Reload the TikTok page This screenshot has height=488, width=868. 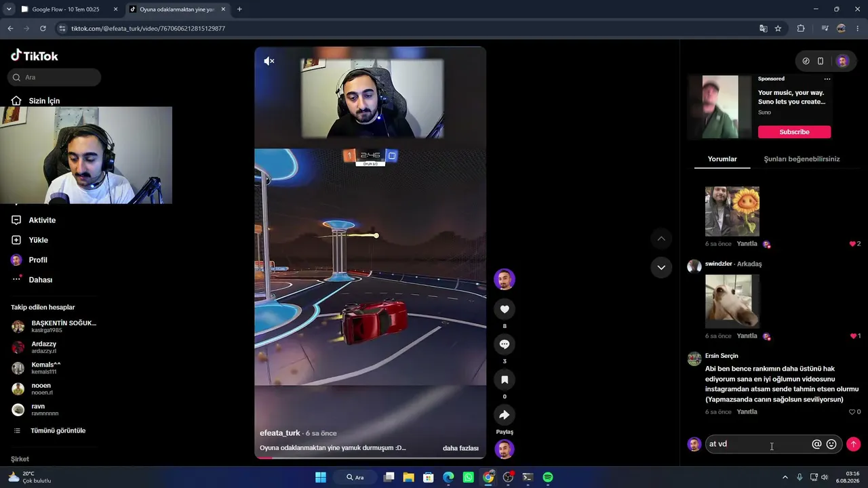[x=43, y=28]
